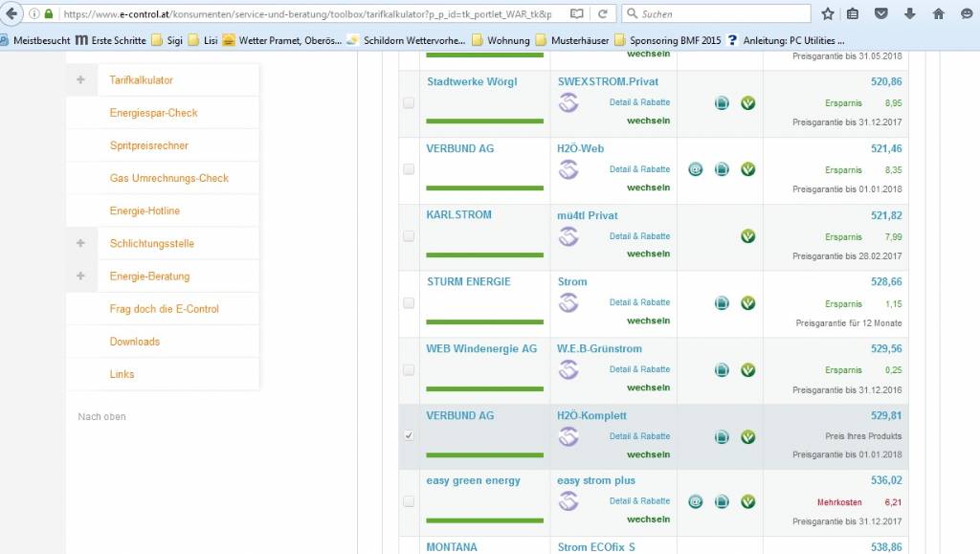Click the handshake icon for H2Ö-Komplett
Image resolution: width=980 pixels, height=554 pixels.
tap(568, 436)
